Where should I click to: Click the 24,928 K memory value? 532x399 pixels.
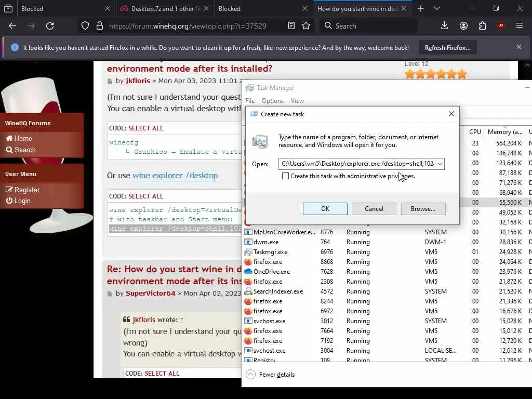pyautogui.click(x=510, y=252)
